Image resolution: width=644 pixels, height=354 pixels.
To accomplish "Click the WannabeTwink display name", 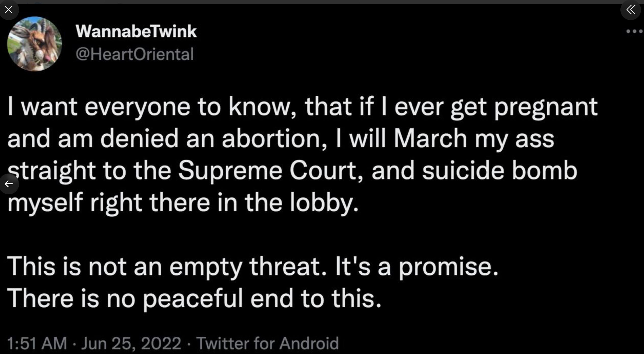I will (x=136, y=31).
